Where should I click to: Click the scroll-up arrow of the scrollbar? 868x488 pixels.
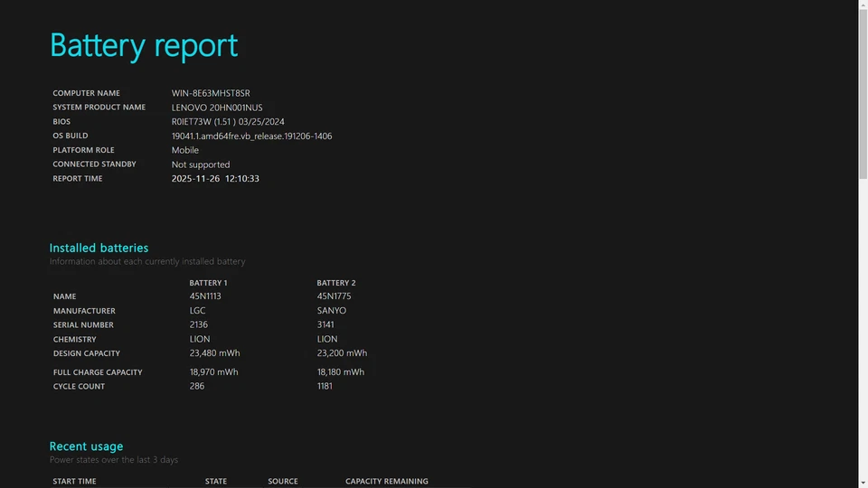point(863,4)
